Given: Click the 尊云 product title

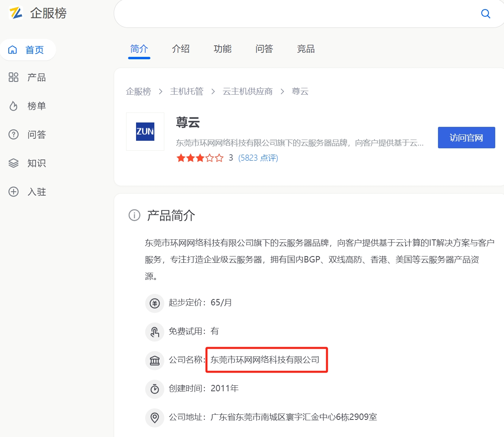Looking at the screenshot, I should [x=188, y=122].
